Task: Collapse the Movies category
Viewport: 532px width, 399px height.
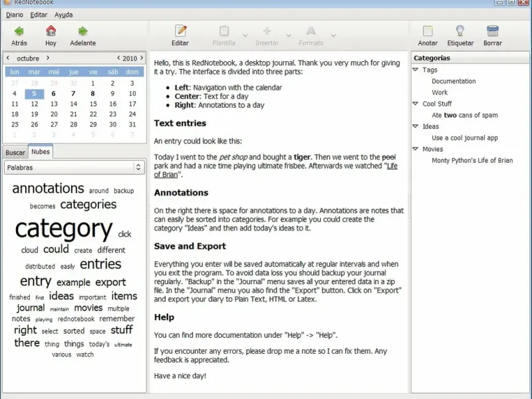Action: tap(415, 148)
